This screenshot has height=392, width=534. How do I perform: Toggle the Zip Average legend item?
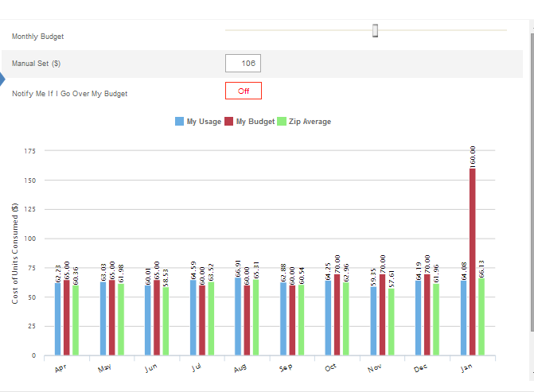click(x=304, y=122)
